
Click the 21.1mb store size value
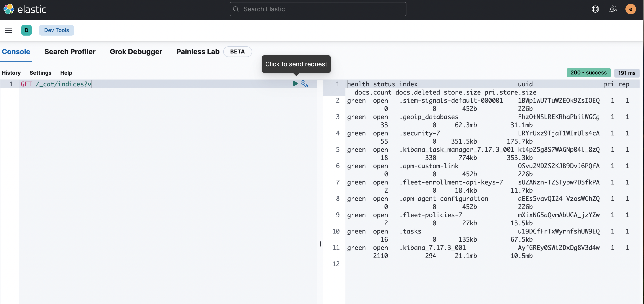[x=466, y=256]
